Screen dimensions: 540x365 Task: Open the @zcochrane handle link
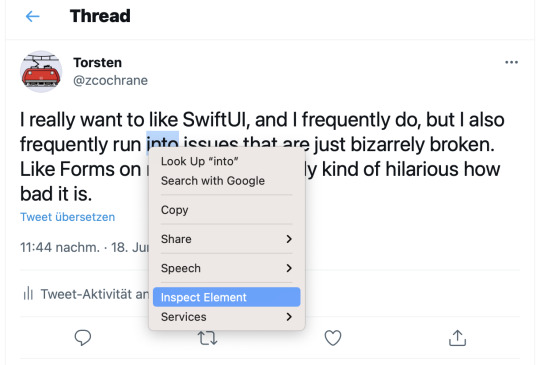[110, 80]
